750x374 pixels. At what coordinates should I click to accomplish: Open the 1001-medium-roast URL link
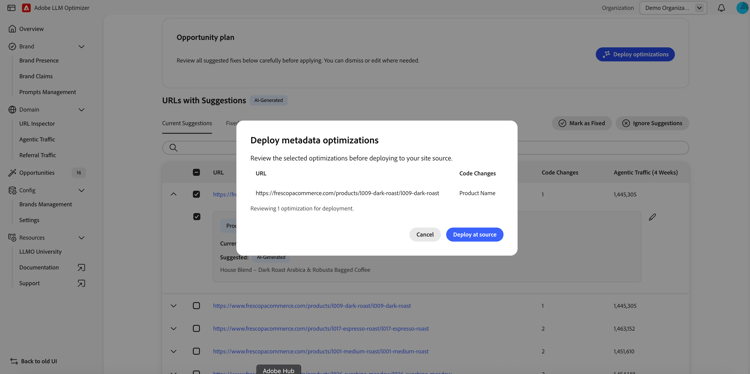click(320, 352)
